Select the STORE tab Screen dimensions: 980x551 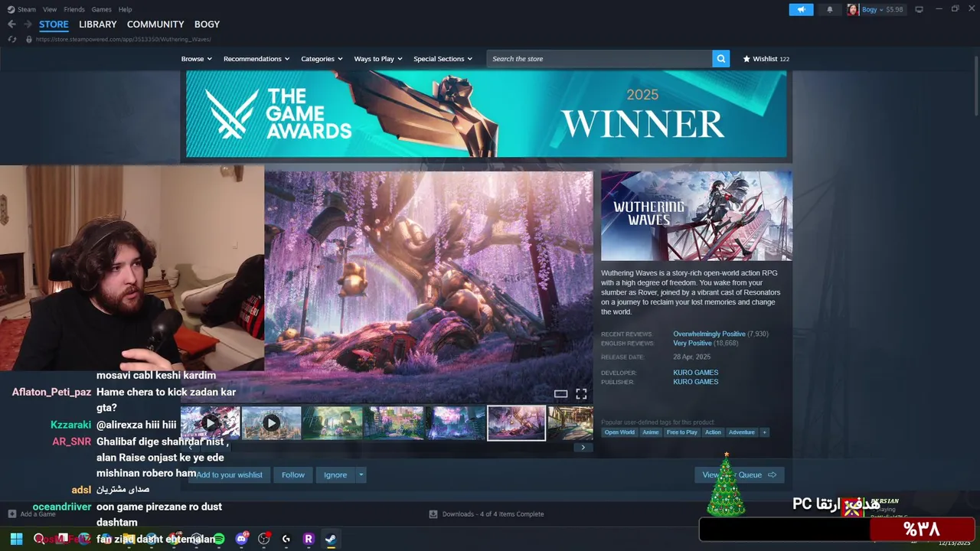coord(54,24)
